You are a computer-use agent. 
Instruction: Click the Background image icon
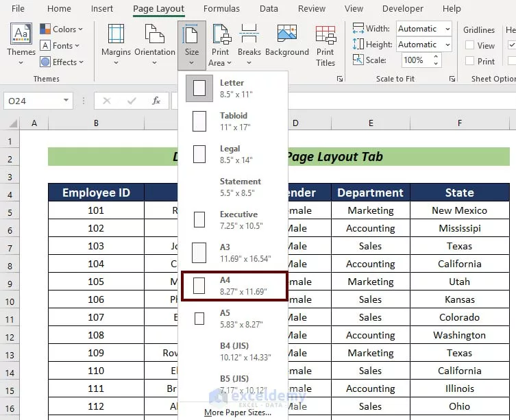point(286,34)
